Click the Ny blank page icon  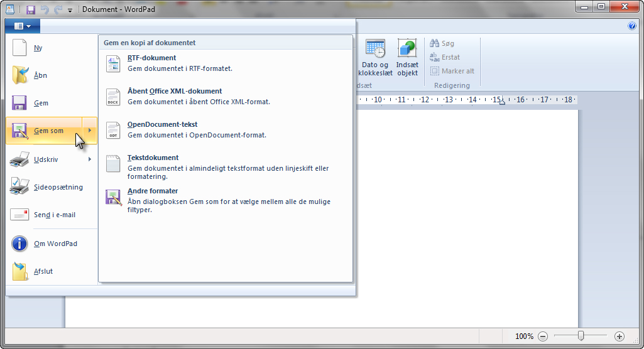(19, 48)
